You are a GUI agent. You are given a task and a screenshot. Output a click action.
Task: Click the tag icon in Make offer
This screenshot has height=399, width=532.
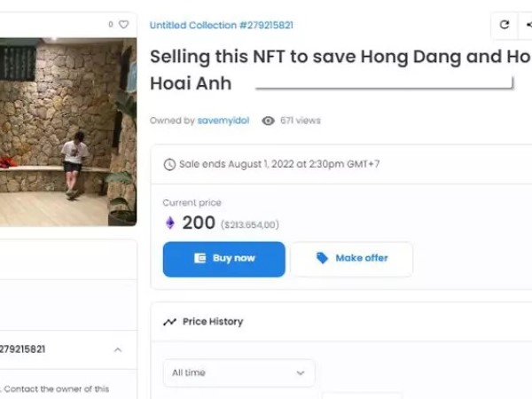pos(322,258)
